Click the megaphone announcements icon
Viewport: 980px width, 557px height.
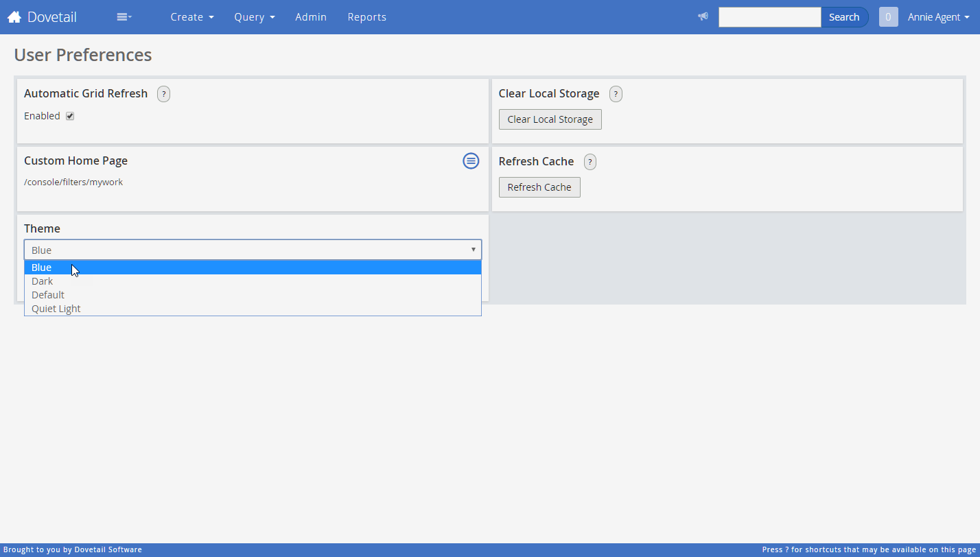point(703,16)
